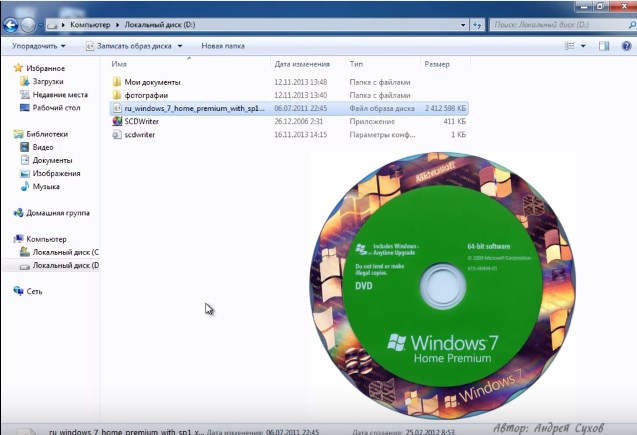The image size is (637, 435).
Task: Open the Изображения library
Action: pos(56,173)
